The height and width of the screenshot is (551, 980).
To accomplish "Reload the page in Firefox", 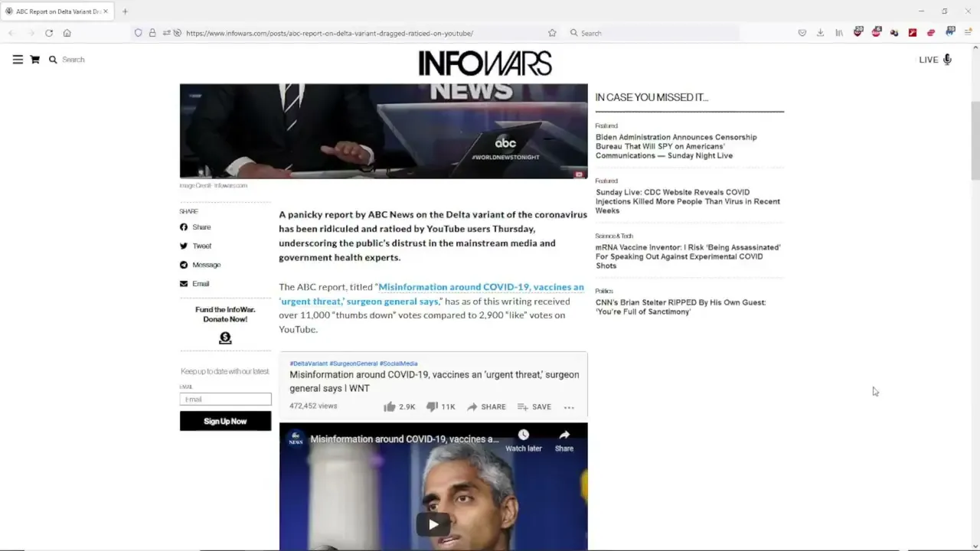I will (x=49, y=33).
